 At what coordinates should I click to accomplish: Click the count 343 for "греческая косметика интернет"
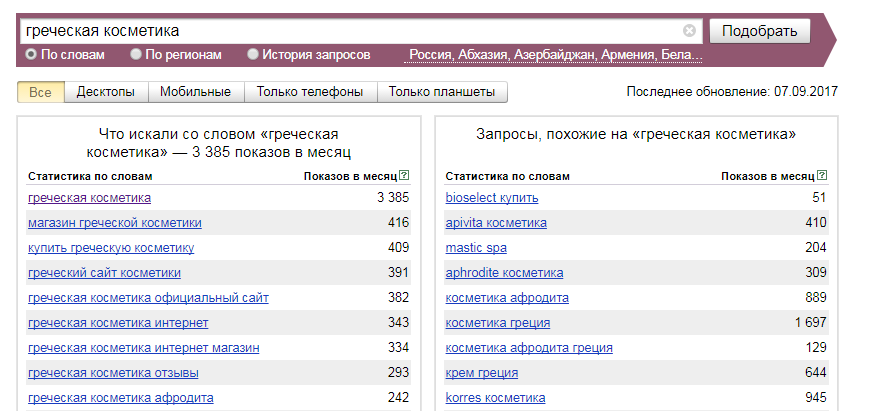tap(399, 322)
